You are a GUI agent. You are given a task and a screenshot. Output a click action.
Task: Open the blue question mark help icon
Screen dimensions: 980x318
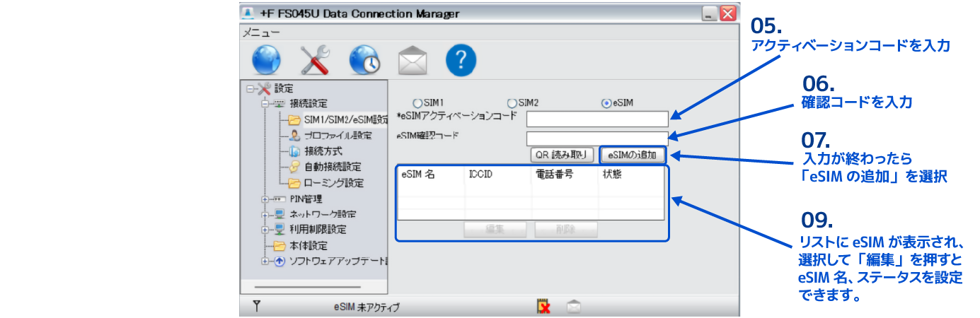461,61
